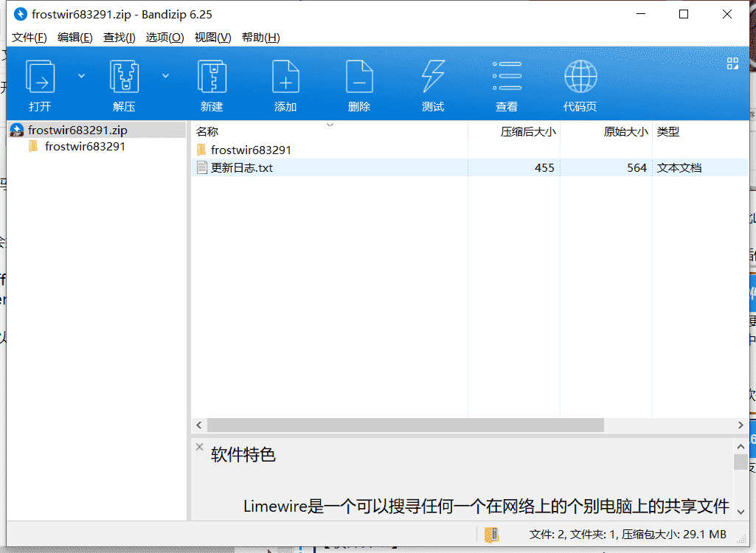Open the 帮助(H) menu
Image resolution: width=756 pixels, height=553 pixels.
[260, 38]
